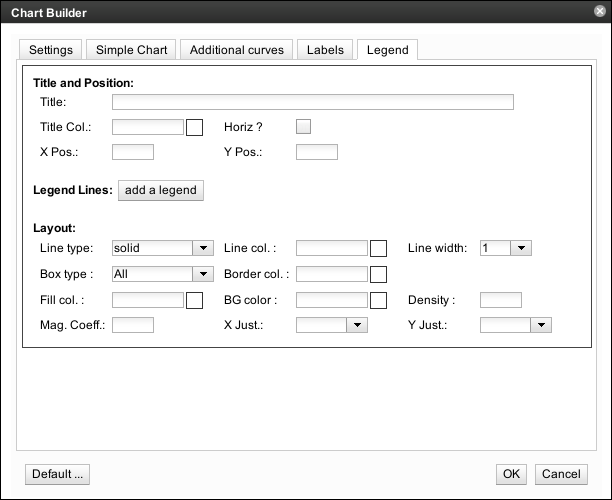
Task: Select the Labels tab
Action: 325,50
